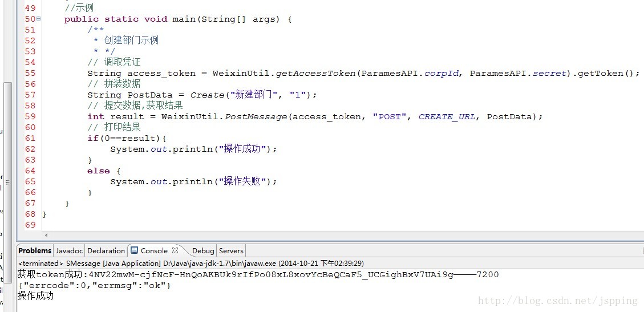Click the Create method call on line 57
This screenshot has height=312, width=644.
pyautogui.click(x=208, y=95)
